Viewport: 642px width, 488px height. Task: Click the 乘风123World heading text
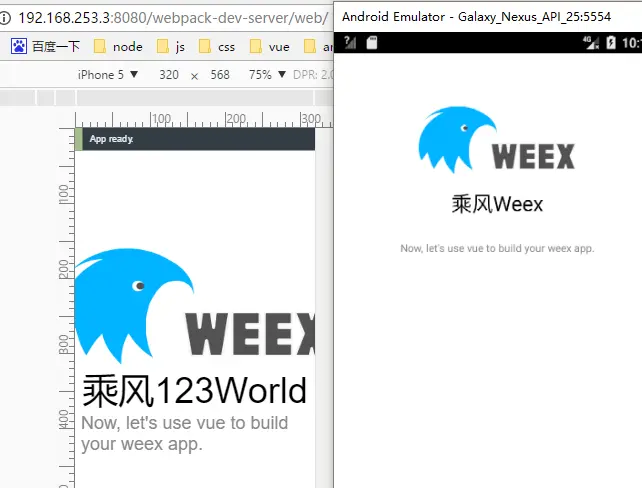pos(194,391)
